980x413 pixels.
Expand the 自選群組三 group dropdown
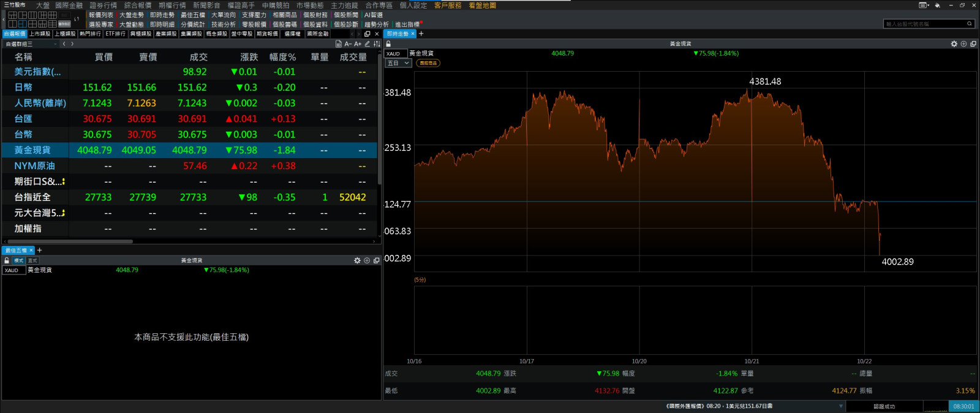point(55,44)
